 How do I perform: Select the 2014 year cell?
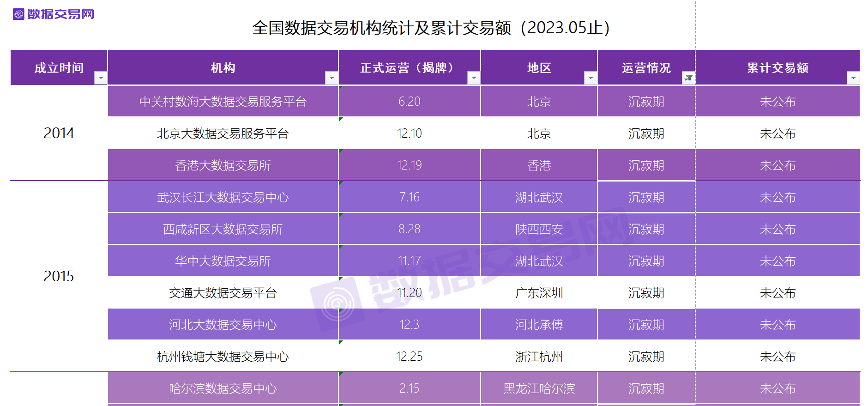click(59, 133)
